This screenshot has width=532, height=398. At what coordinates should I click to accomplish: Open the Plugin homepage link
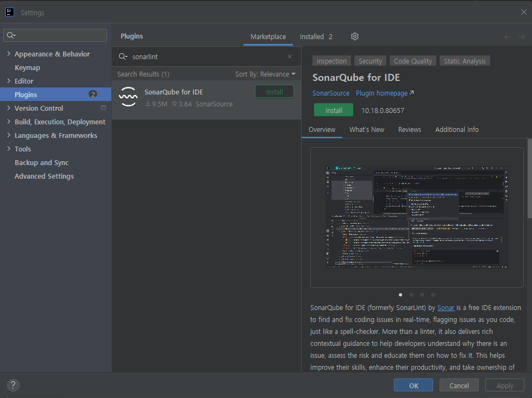point(381,93)
